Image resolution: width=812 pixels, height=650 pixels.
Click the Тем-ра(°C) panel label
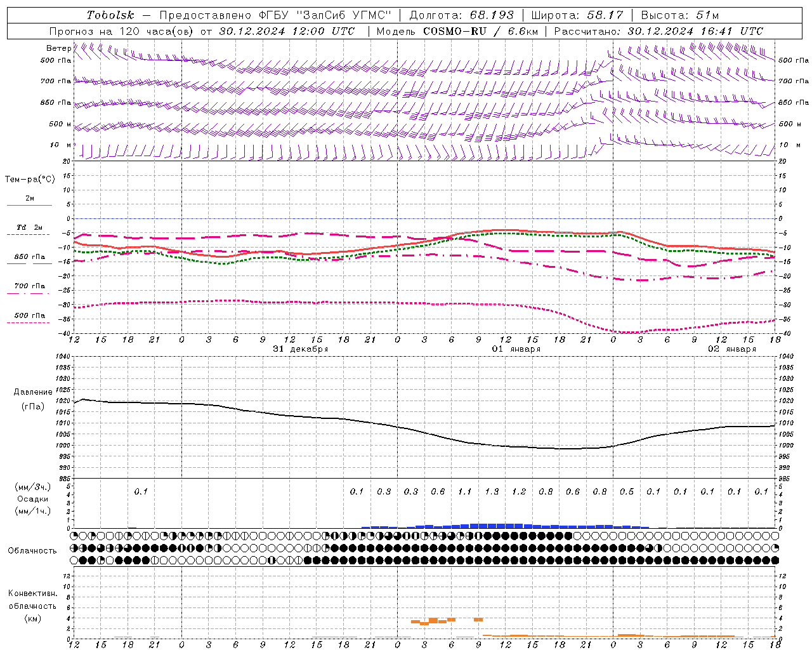(30, 180)
